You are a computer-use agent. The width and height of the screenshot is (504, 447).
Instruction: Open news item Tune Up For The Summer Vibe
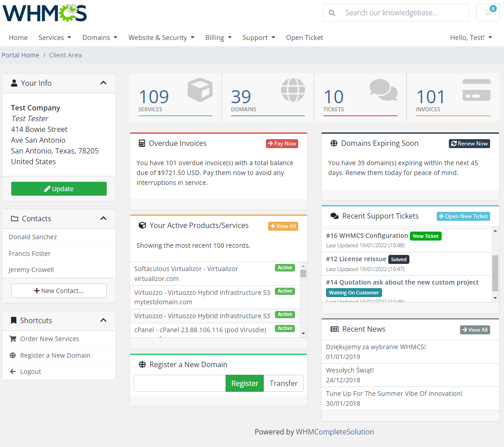coord(410,399)
